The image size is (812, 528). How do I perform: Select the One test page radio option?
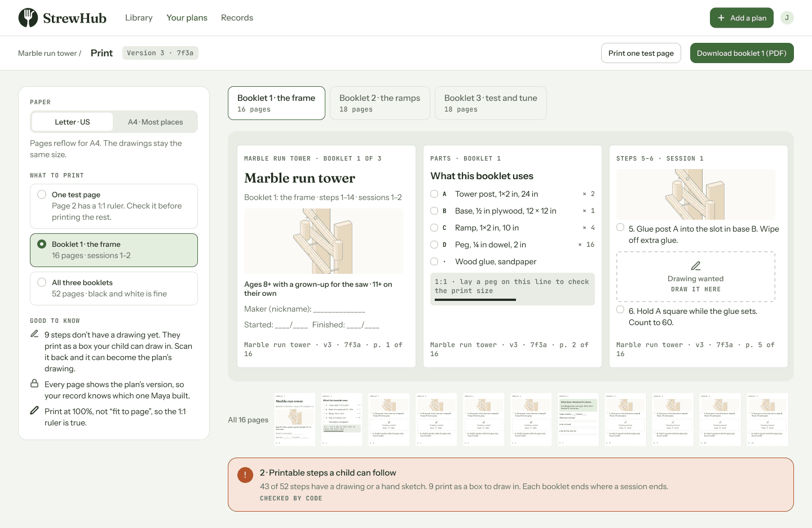[x=114, y=206]
